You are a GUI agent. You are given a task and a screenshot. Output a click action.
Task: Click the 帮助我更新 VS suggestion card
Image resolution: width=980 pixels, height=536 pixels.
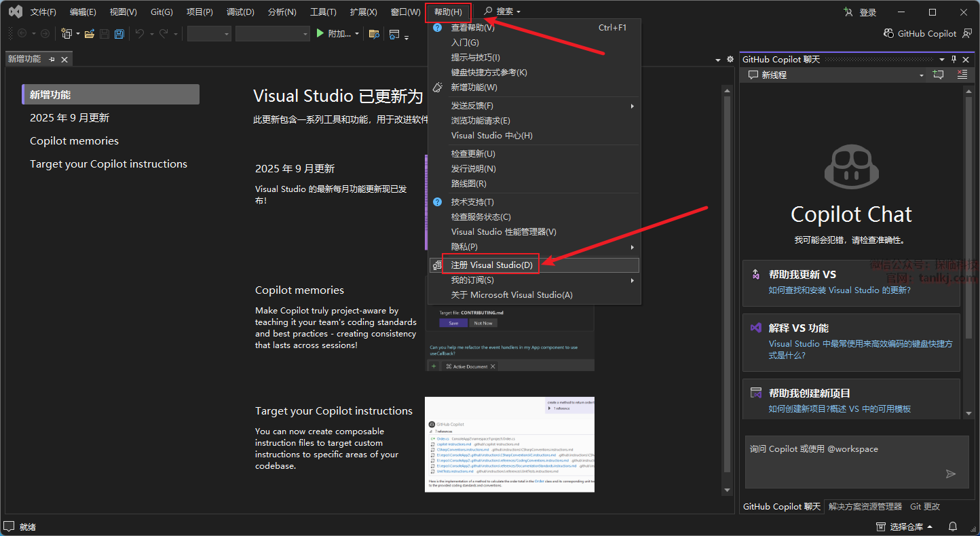[851, 282]
